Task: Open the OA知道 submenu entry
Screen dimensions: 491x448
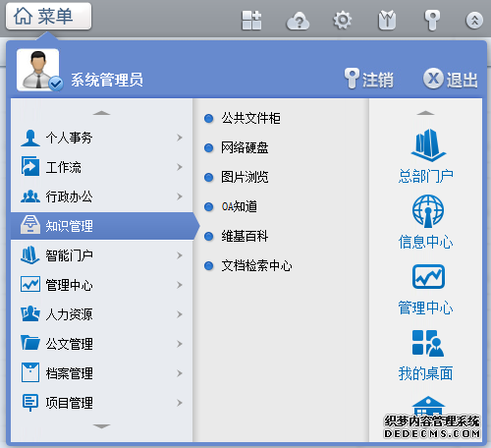Action: [x=239, y=206]
